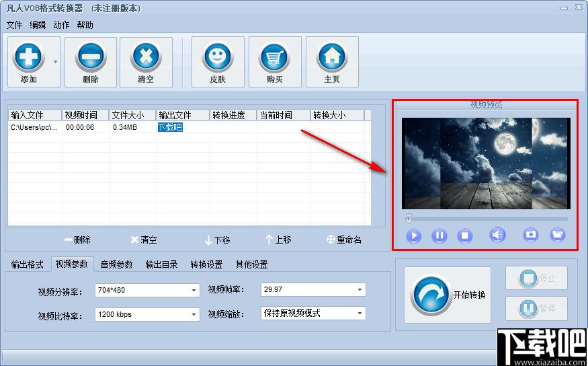Click the 视频时间 column header
Viewport: 588px width, 366px height.
pos(85,115)
